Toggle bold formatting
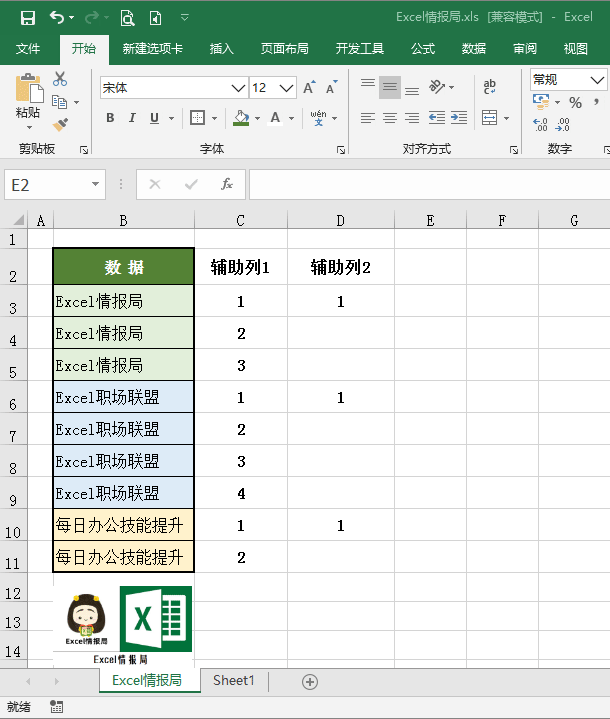The width and height of the screenshot is (610, 719). (x=110, y=118)
